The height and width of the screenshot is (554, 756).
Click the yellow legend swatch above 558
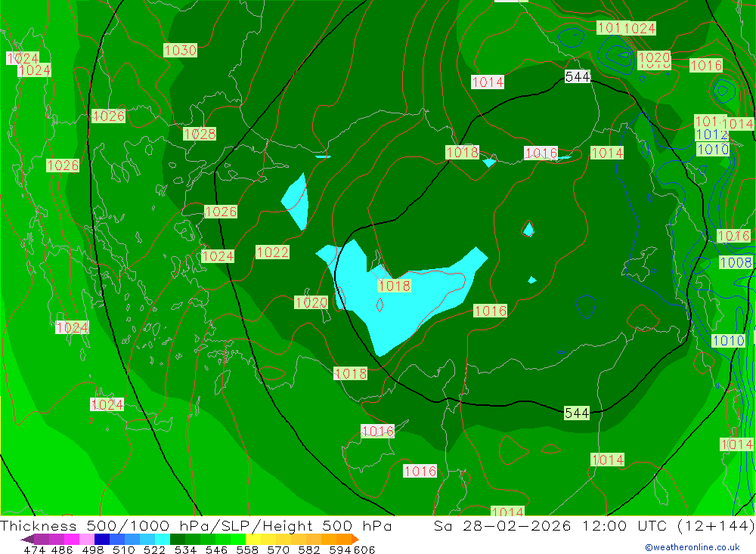tap(253, 539)
